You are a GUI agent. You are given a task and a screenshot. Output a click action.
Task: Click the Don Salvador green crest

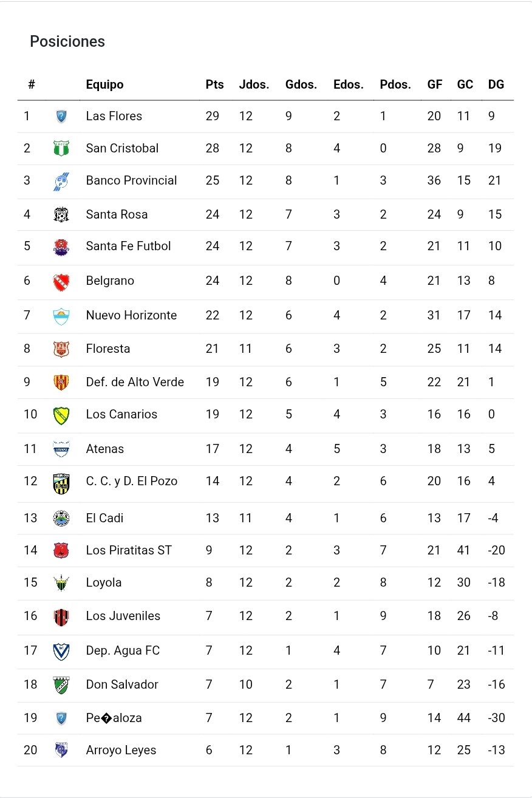click(x=61, y=685)
